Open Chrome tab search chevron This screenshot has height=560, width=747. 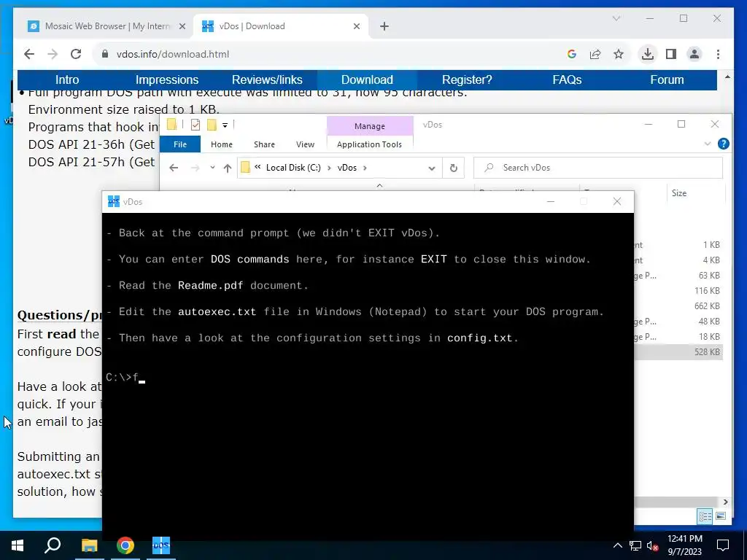616,18
